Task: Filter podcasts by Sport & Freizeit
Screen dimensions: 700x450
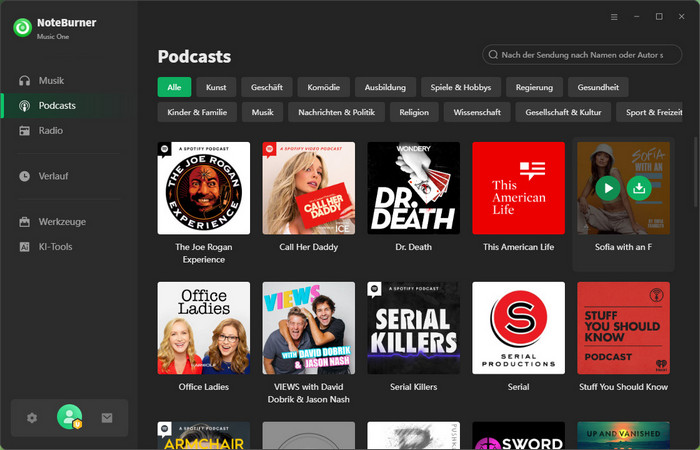Action: click(650, 112)
